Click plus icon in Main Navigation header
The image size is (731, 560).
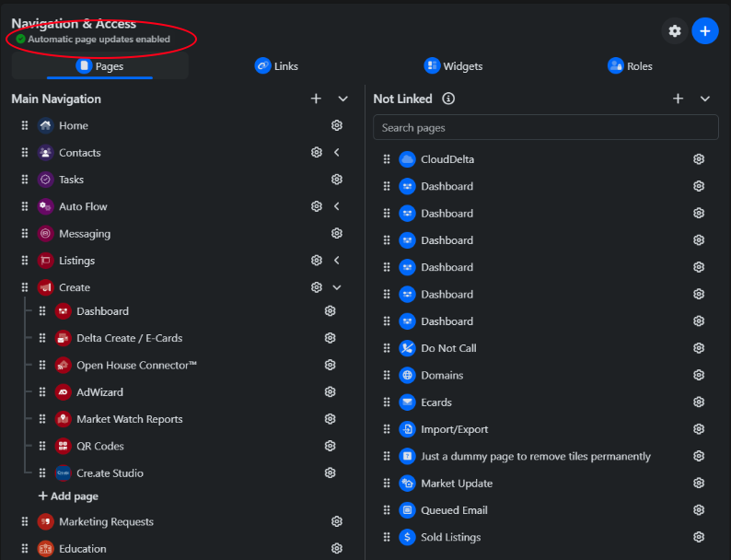click(x=316, y=99)
